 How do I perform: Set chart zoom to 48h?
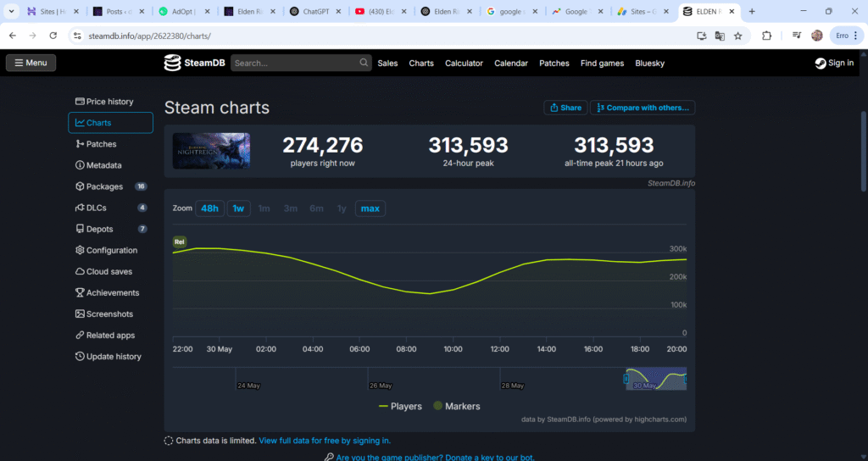tap(209, 208)
